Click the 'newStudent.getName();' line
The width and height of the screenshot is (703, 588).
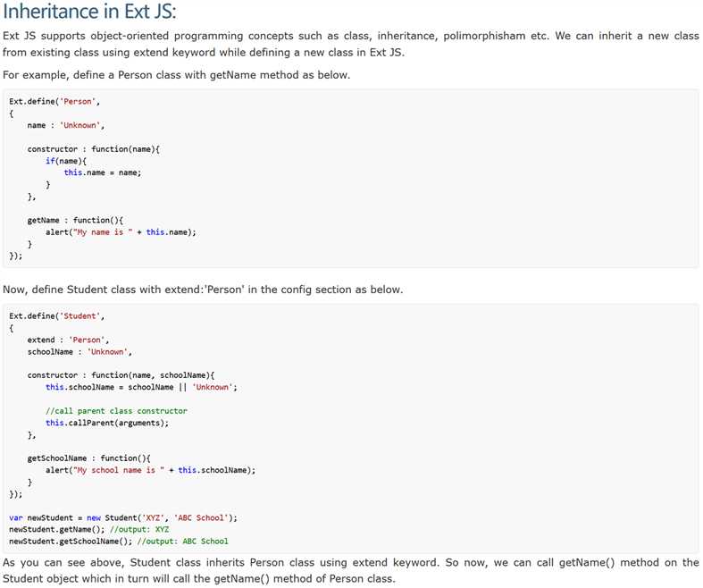tap(88, 530)
